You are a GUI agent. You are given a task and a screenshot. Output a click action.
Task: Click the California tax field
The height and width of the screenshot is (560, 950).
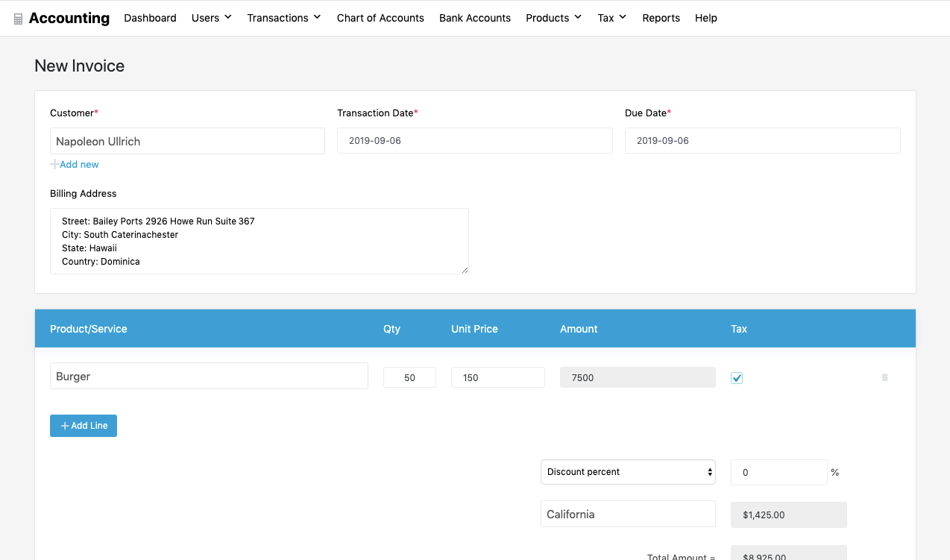click(627, 514)
